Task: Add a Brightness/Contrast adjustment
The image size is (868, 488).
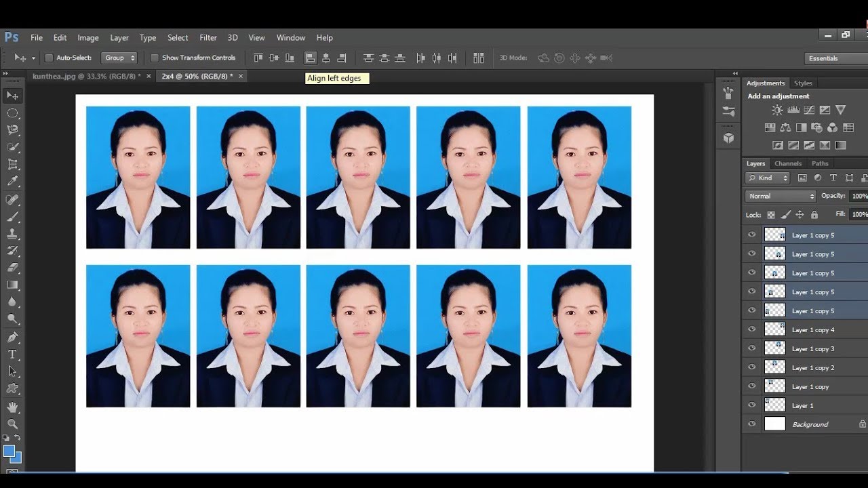Action: tap(777, 110)
